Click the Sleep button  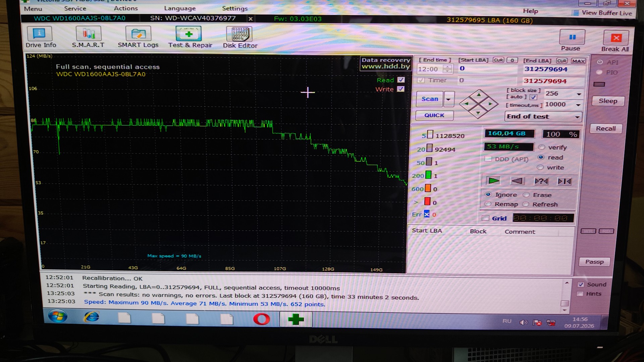607,101
